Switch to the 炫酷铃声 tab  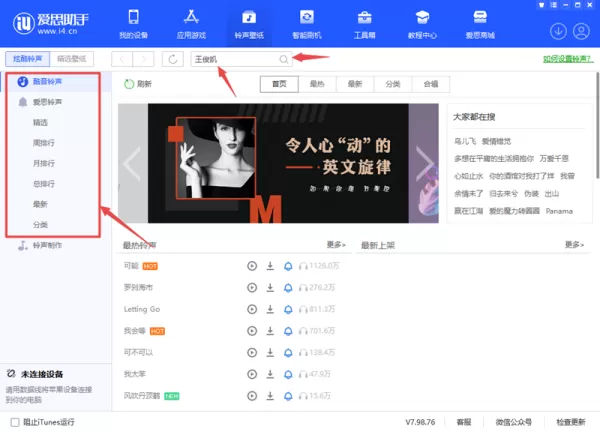click(x=28, y=59)
